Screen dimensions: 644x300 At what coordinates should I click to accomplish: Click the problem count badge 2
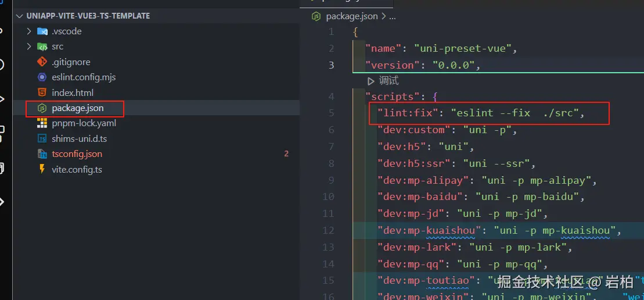point(286,154)
